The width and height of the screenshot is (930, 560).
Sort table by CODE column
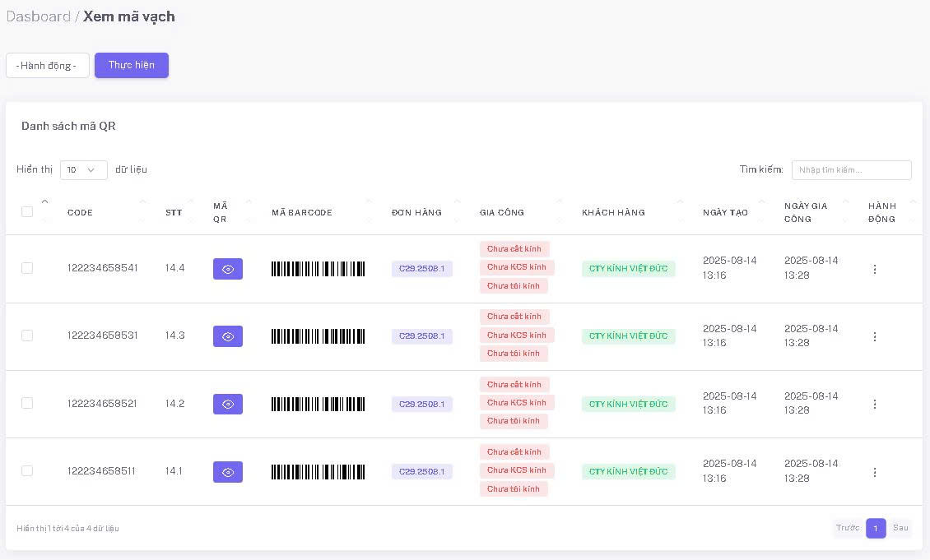(80, 212)
